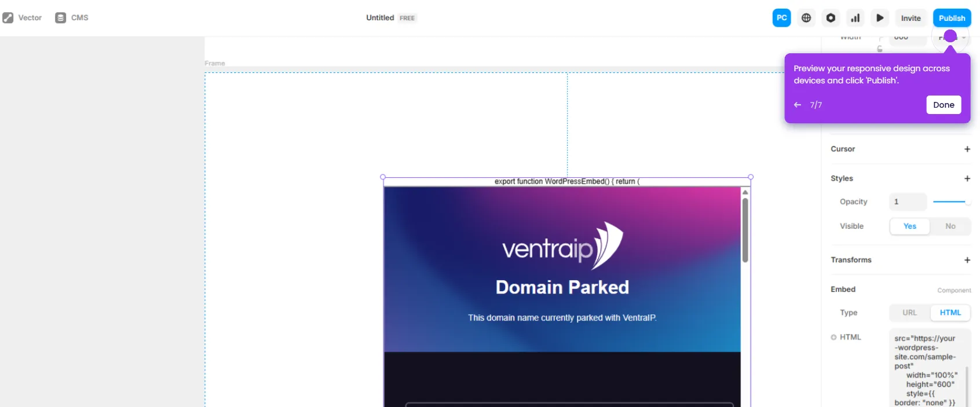Click the WordPressEmbed code text
Viewport: 980px width, 407px height.
[x=567, y=181]
